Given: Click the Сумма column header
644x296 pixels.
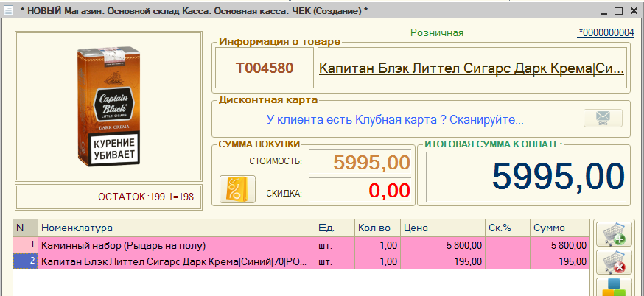Looking at the screenshot, I should (560, 228).
